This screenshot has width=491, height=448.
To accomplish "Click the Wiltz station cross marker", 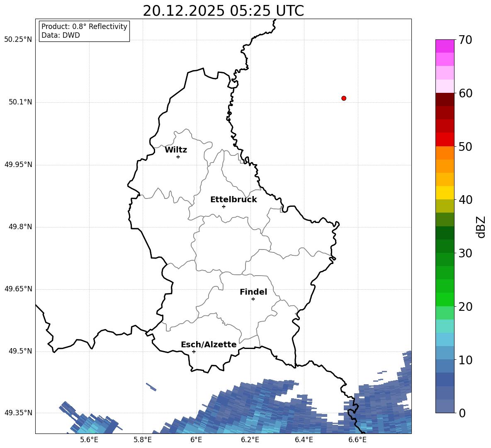I will click(178, 157).
